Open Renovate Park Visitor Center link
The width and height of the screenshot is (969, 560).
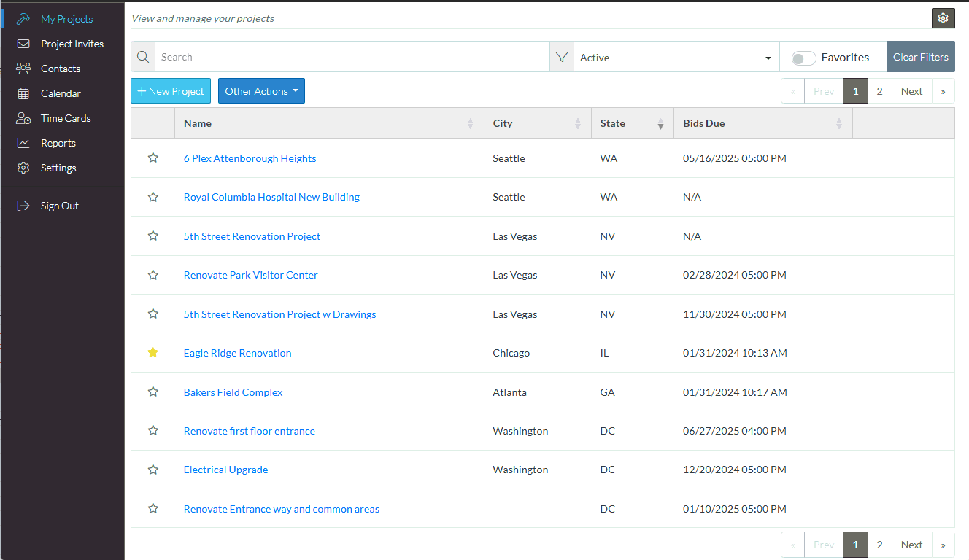pyautogui.click(x=250, y=275)
